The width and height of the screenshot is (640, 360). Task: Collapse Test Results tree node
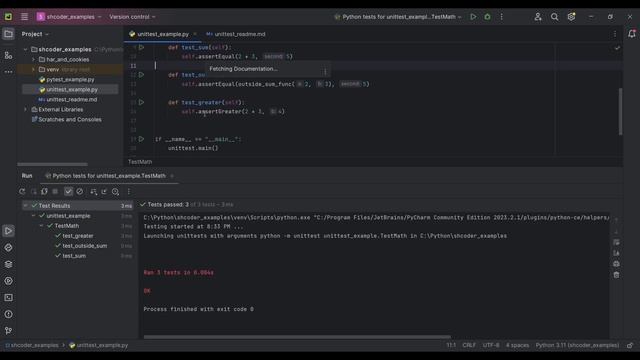25,205
